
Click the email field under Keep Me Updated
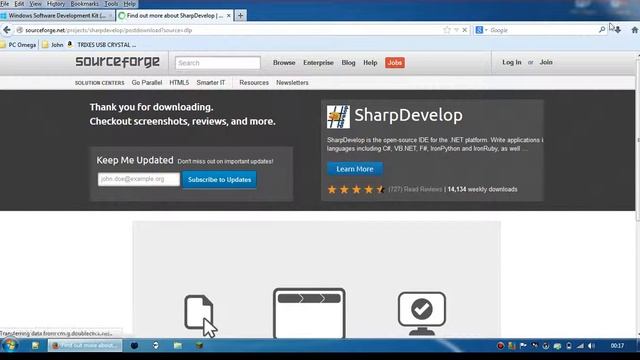click(139, 179)
